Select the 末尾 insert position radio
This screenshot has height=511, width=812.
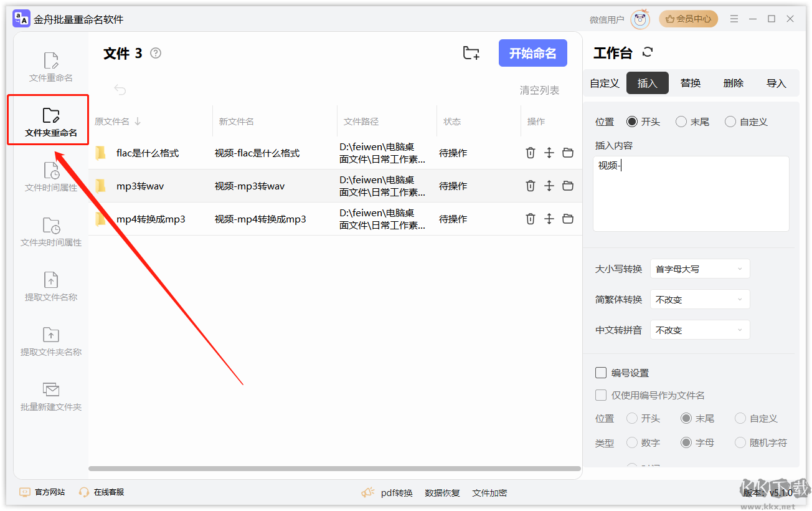point(681,122)
